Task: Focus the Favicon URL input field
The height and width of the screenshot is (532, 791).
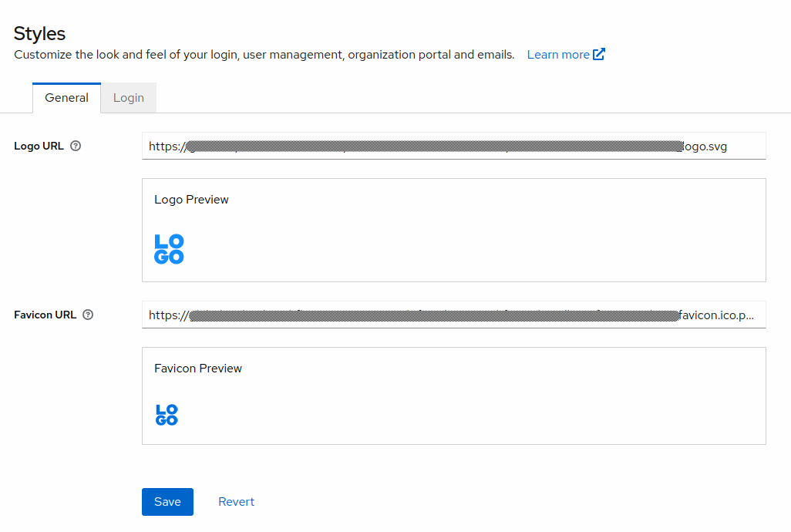Action: pos(453,315)
